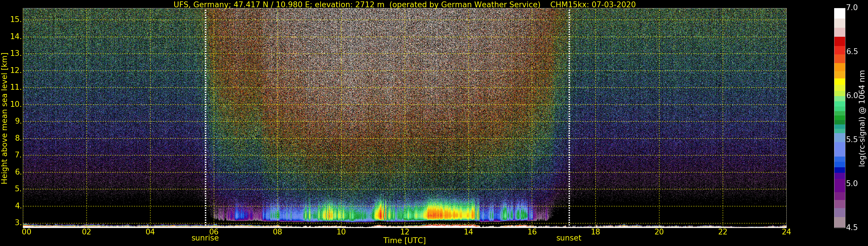Viewport: 868px width, 246px height.
Task: Click the 24 tick on the time axis
Action: tap(786, 232)
